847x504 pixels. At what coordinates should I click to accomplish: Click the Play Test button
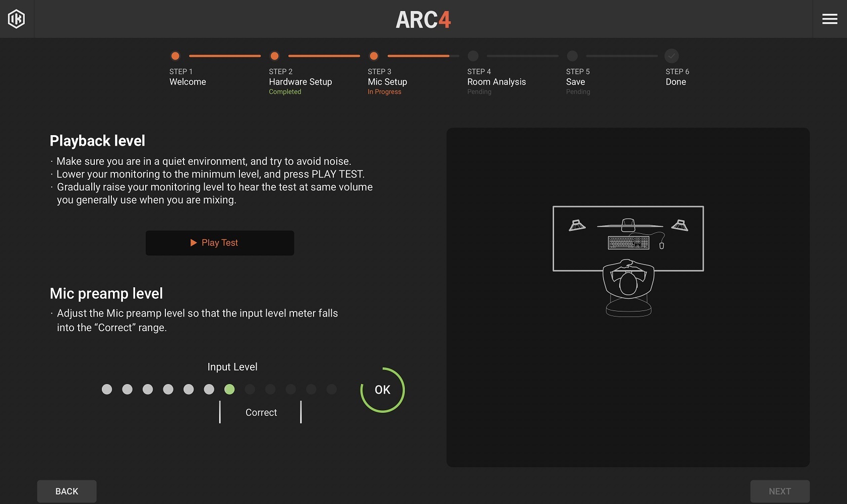tap(220, 243)
